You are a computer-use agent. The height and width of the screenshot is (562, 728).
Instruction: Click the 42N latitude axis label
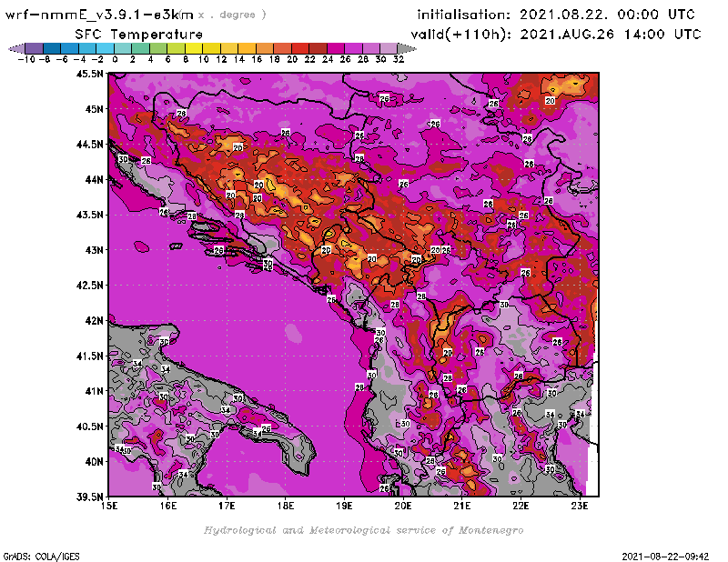pos(94,320)
